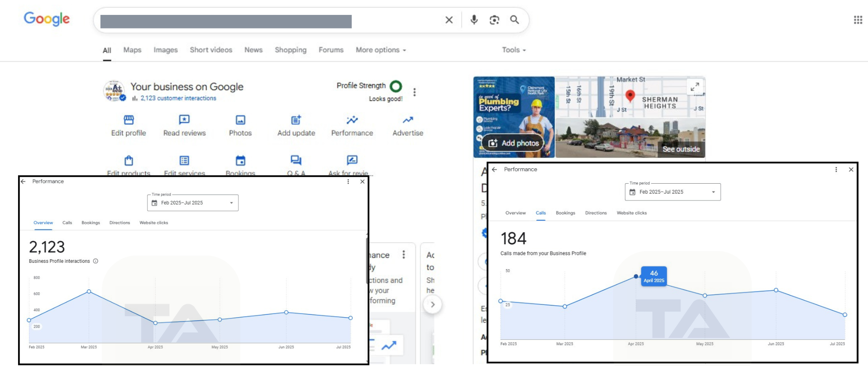Open the Add update icon

(x=296, y=120)
